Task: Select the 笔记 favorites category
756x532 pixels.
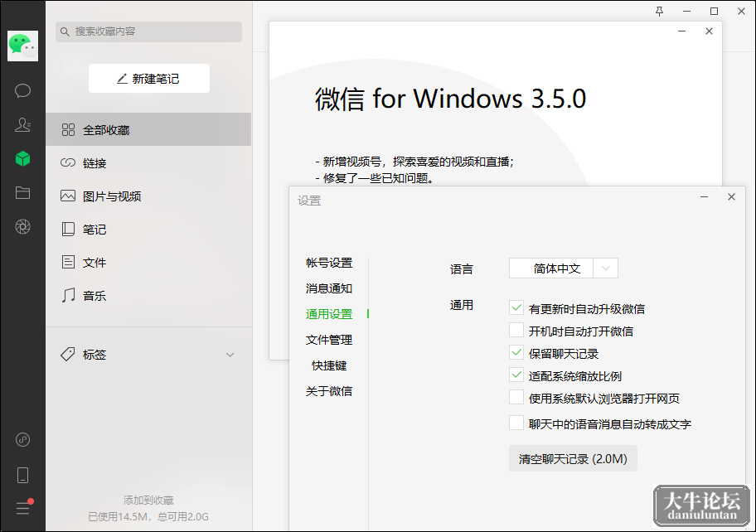Action: [148, 229]
